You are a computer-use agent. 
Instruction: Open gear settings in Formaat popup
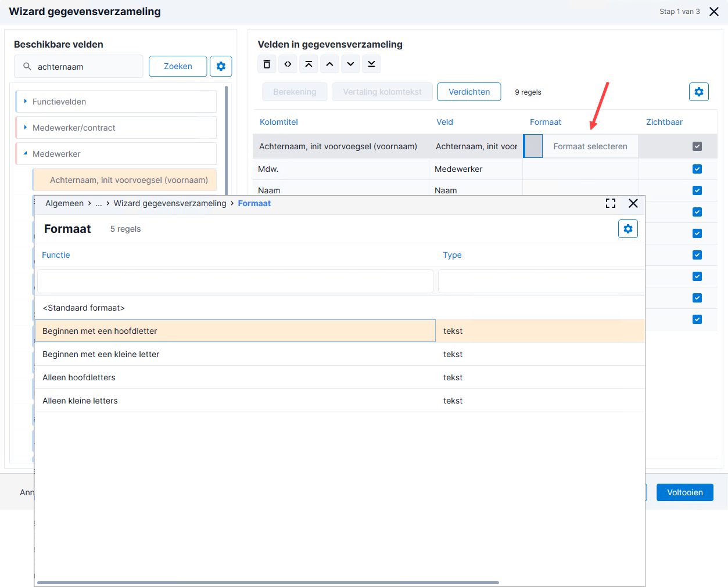click(628, 229)
